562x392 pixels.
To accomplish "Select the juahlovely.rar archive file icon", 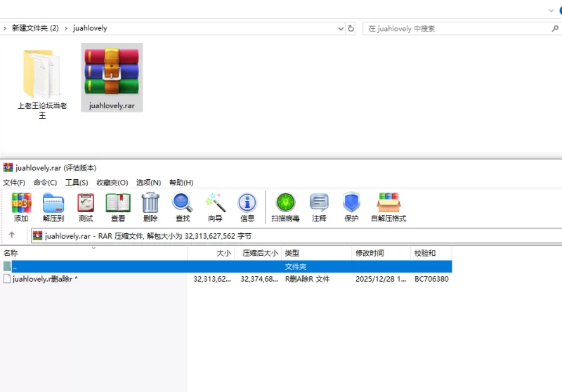I will click(x=112, y=77).
